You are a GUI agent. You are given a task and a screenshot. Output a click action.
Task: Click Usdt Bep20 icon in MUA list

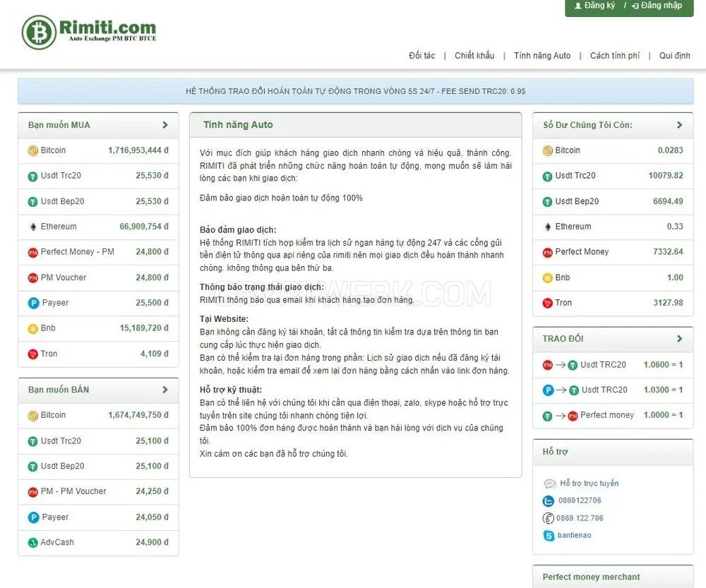point(33,202)
